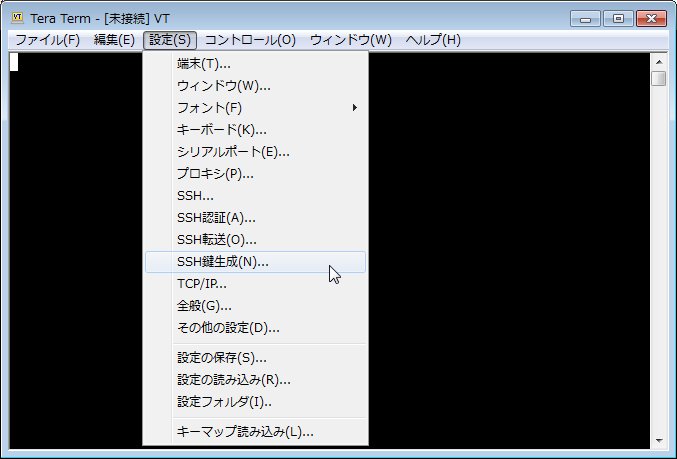The image size is (677, 459).
Task: Close the Tera Term window
Action: (x=651, y=19)
